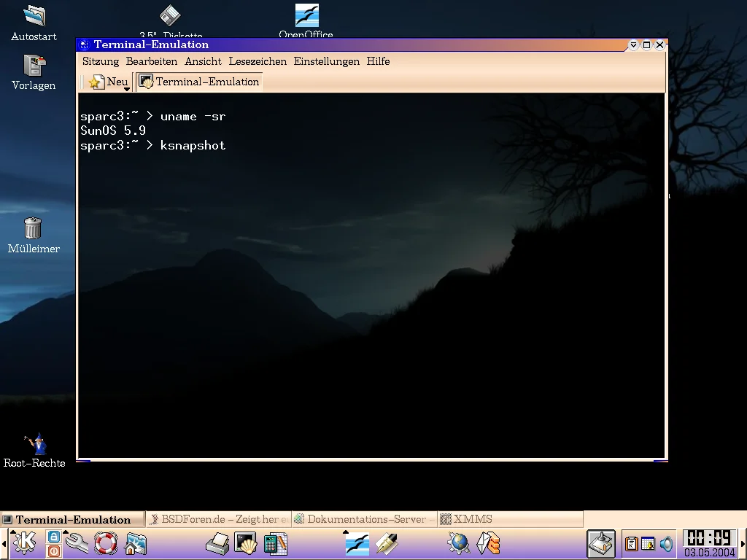Select Terminal-Emulation taskbar entry
The width and height of the screenshot is (747, 560).
point(72,519)
